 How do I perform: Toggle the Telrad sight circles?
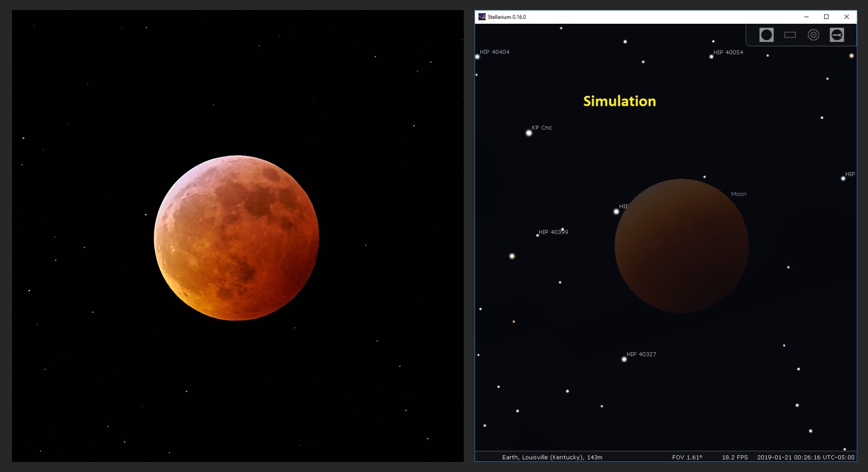click(x=813, y=35)
